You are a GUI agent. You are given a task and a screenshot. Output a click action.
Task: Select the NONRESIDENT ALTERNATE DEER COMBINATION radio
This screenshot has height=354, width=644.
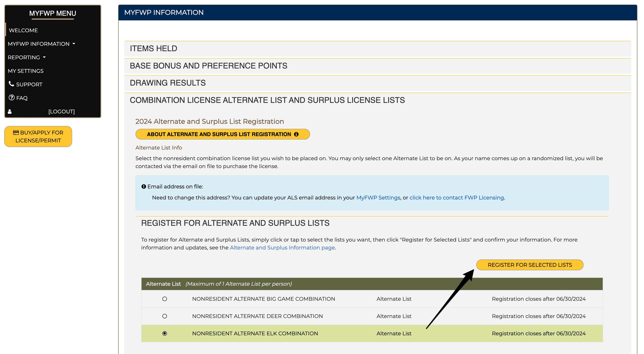click(165, 316)
